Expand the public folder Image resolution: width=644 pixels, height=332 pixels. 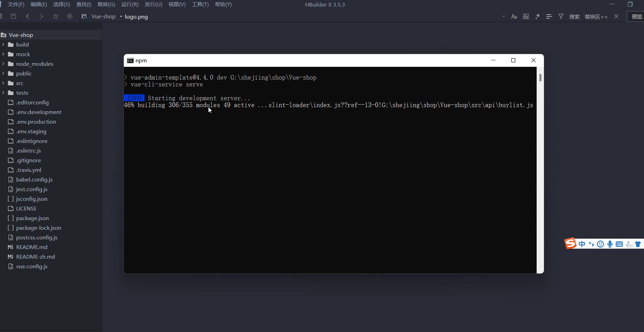pos(3,73)
